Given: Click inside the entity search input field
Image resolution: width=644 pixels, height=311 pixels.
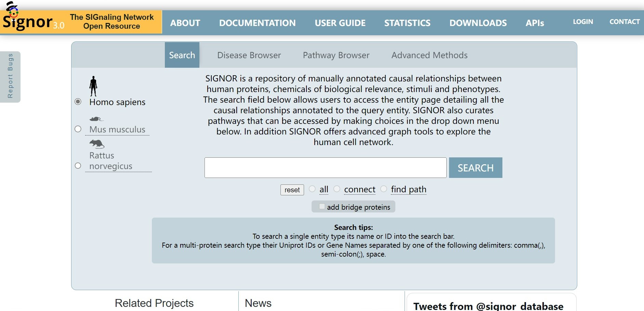Looking at the screenshot, I should click(x=326, y=168).
